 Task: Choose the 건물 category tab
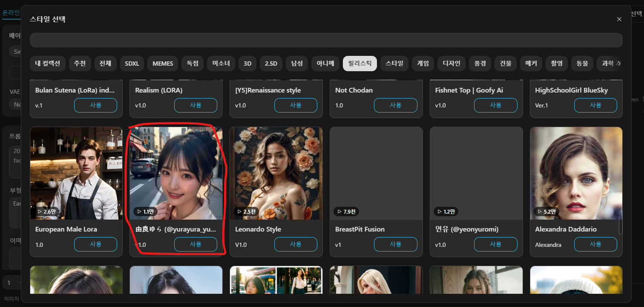506,64
